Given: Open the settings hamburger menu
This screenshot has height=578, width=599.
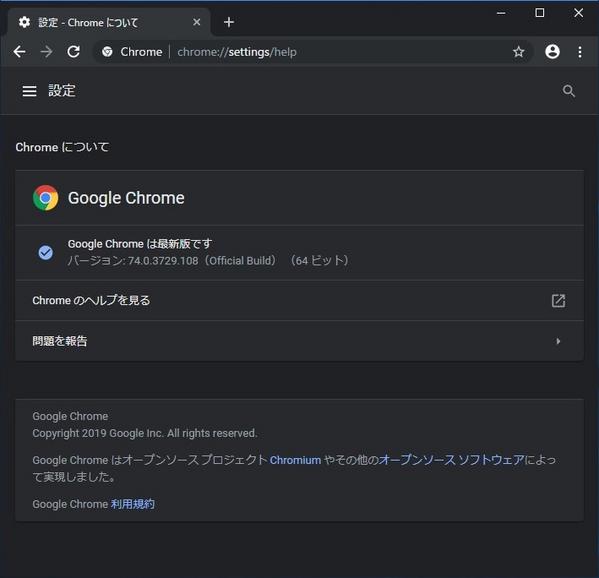Looking at the screenshot, I should [x=29, y=91].
